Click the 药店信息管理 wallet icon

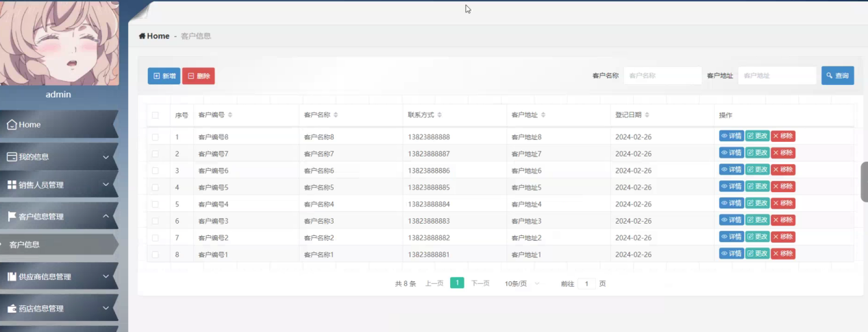(x=12, y=309)
